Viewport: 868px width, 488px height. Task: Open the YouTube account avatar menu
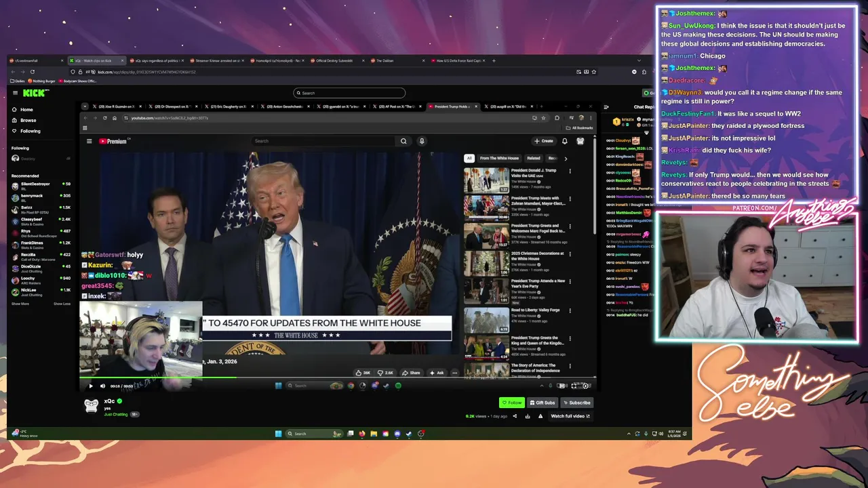(x=580, y=141)
